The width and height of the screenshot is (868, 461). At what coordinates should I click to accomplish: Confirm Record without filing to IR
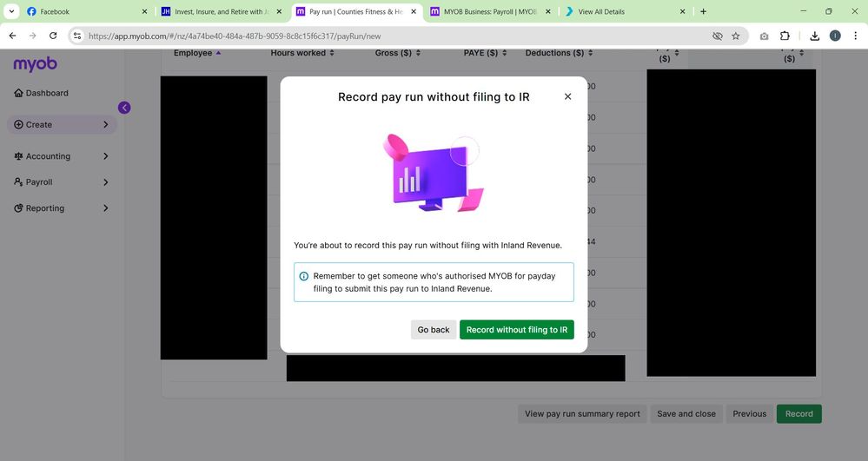[x=516, y=330]
